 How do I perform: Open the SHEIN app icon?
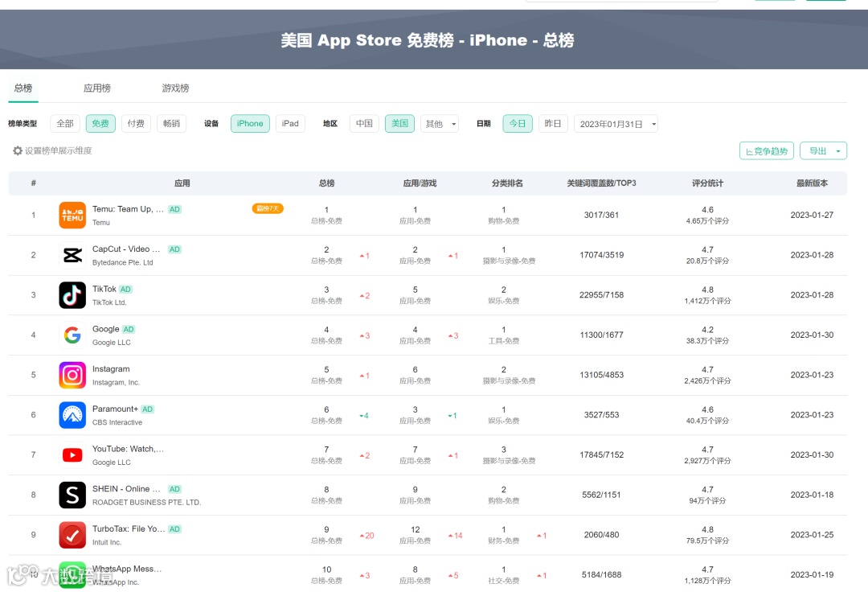point(72,495)
